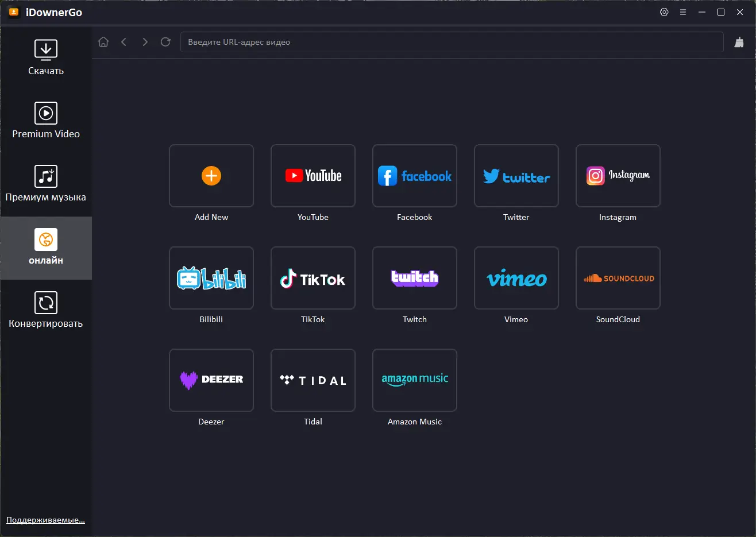Switch to Premium Video tab
The height and width of the screenshot is (537, 756).
46,121
